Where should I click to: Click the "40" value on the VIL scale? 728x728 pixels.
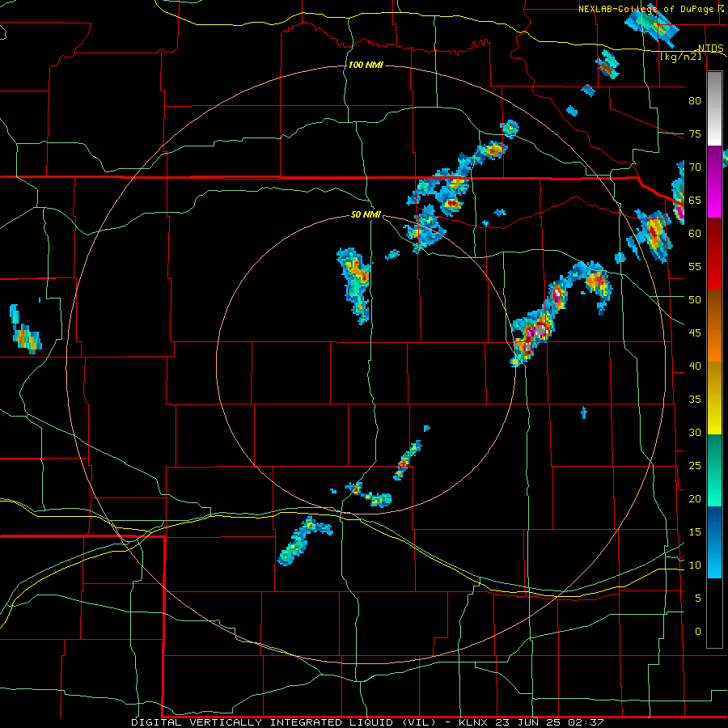pos(695,366)
